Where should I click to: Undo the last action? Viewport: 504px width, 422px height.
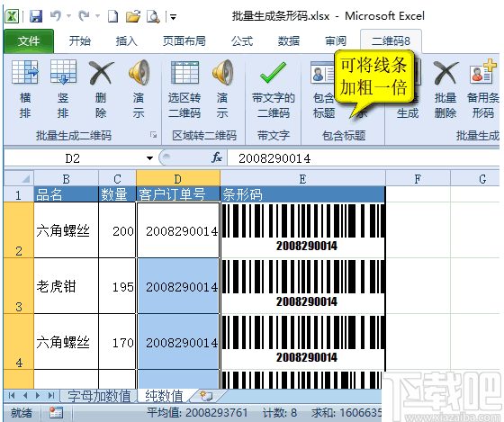click(56, 16)
